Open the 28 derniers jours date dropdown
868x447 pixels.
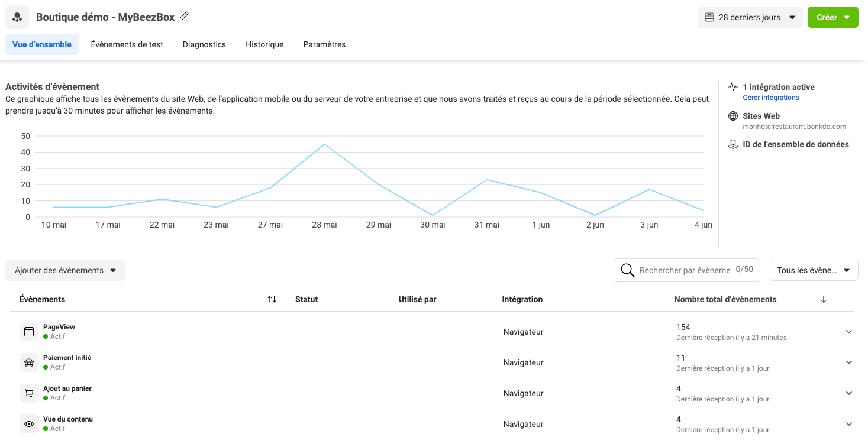750,17
